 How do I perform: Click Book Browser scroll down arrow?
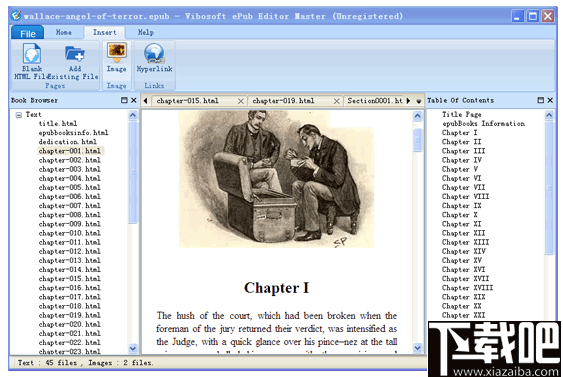pyautogui.click(x=133, y=348)
